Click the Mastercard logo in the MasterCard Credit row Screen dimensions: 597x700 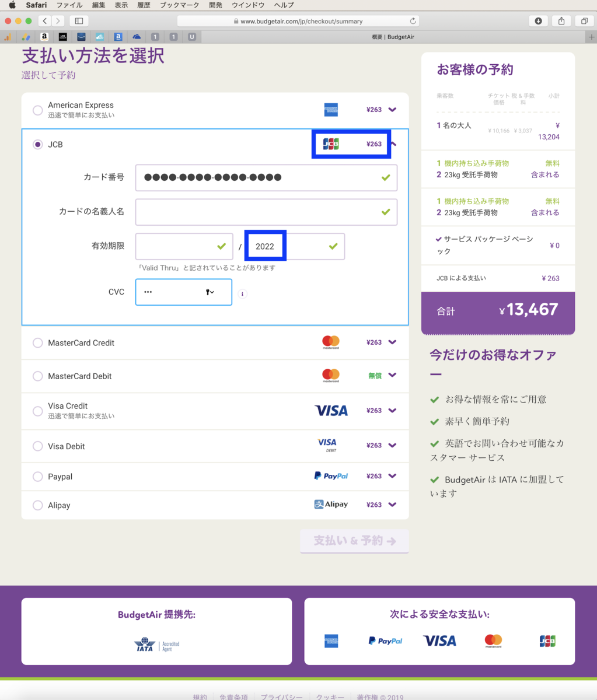(x=331, y=342)
